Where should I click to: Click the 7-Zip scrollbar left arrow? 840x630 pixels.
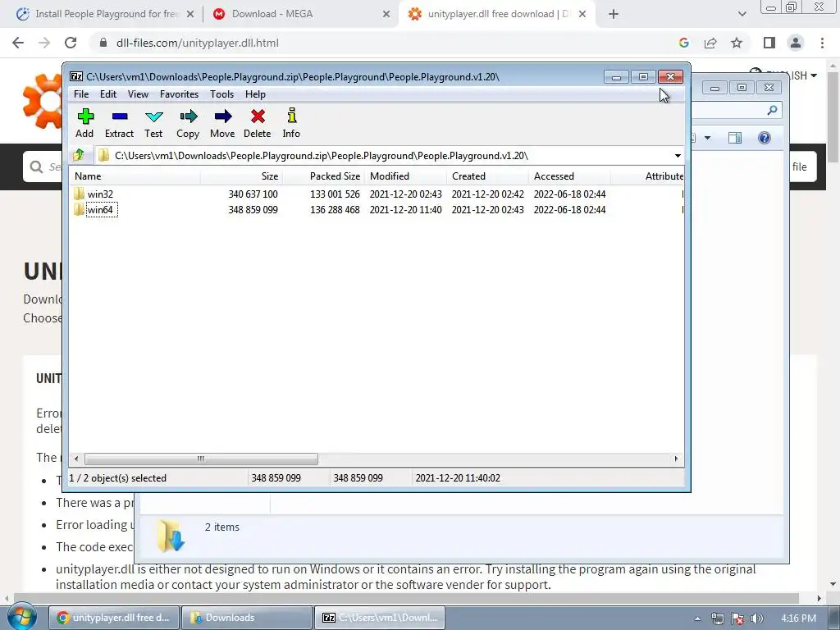pos(76,459)
